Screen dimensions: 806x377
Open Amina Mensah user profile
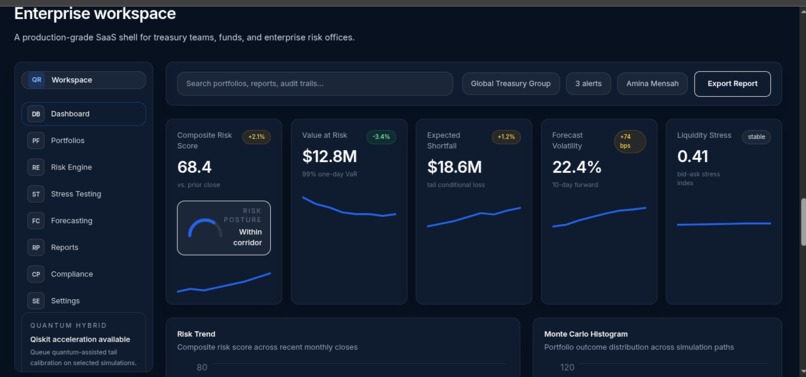(652, 84)
